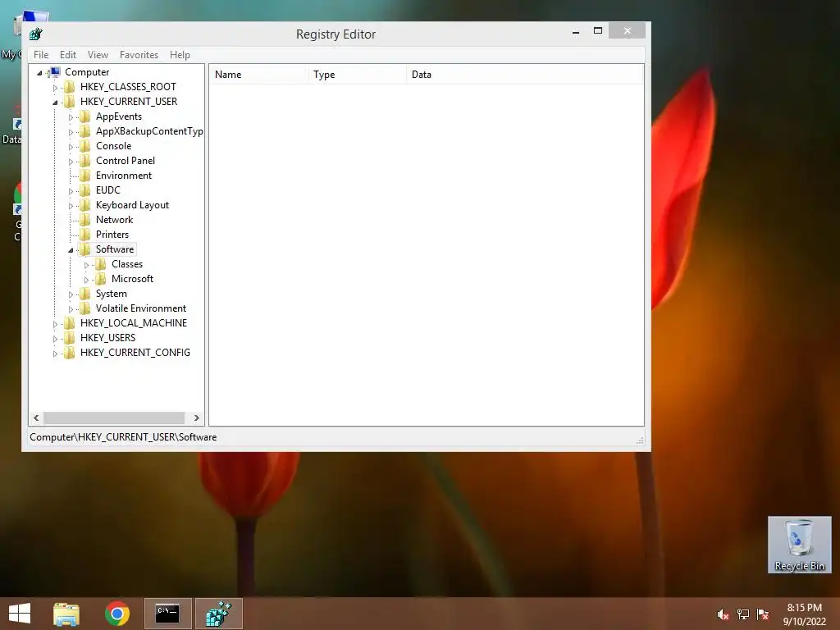Open File Explorer from the taskbar

[66, 614]
